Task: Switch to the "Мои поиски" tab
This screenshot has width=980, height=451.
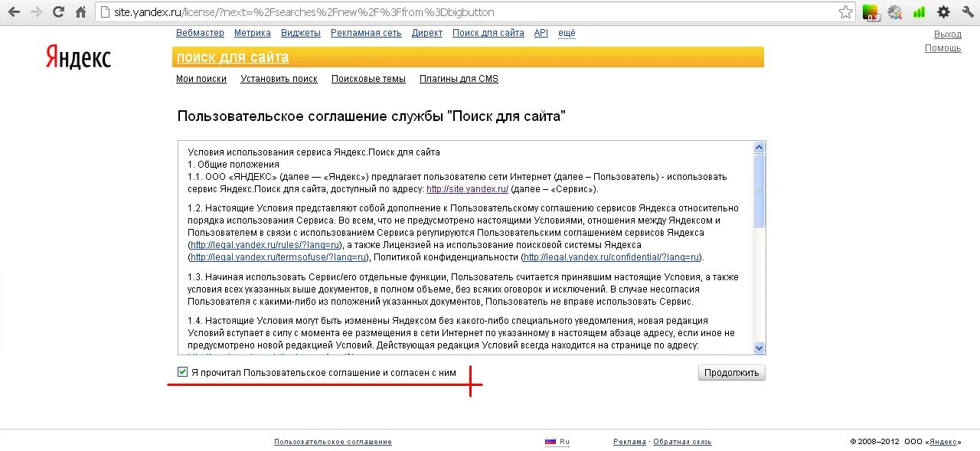Action: click(x=201, y=78)
